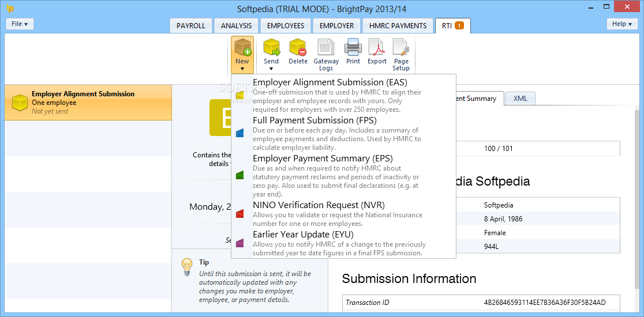Click the RTI notification badge showing 1

(x=459, y=25)
